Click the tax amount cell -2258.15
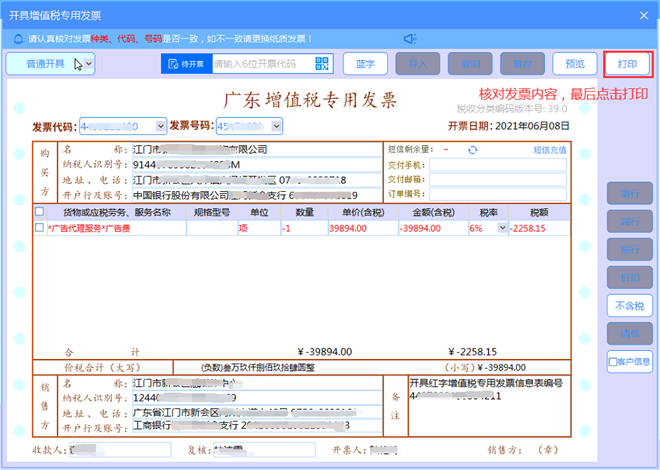660x470 pixels. pyautogui.click(x=539, y=228)
